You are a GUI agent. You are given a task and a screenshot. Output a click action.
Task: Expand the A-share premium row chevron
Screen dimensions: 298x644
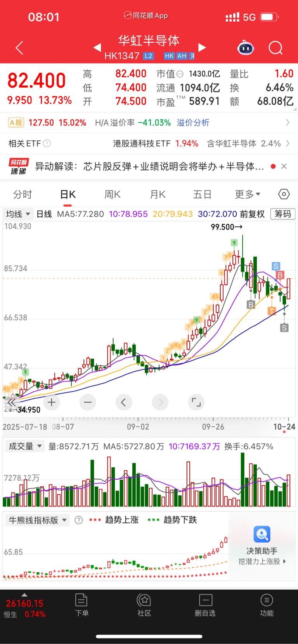point(288,122)
